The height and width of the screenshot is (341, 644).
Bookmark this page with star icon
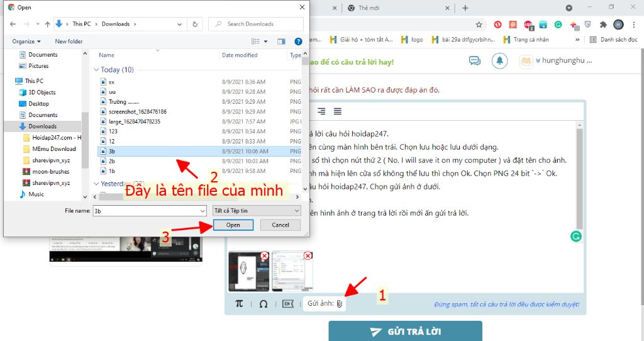click(479, 25)
